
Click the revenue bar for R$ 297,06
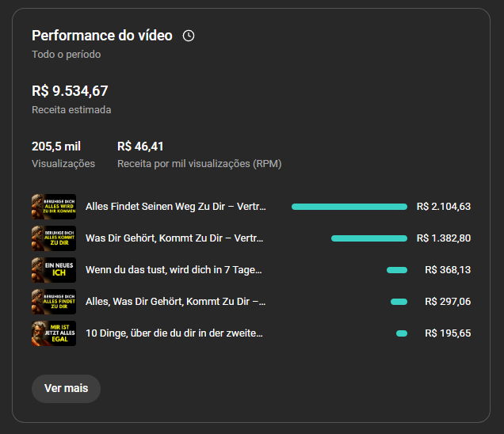(399, 302)
